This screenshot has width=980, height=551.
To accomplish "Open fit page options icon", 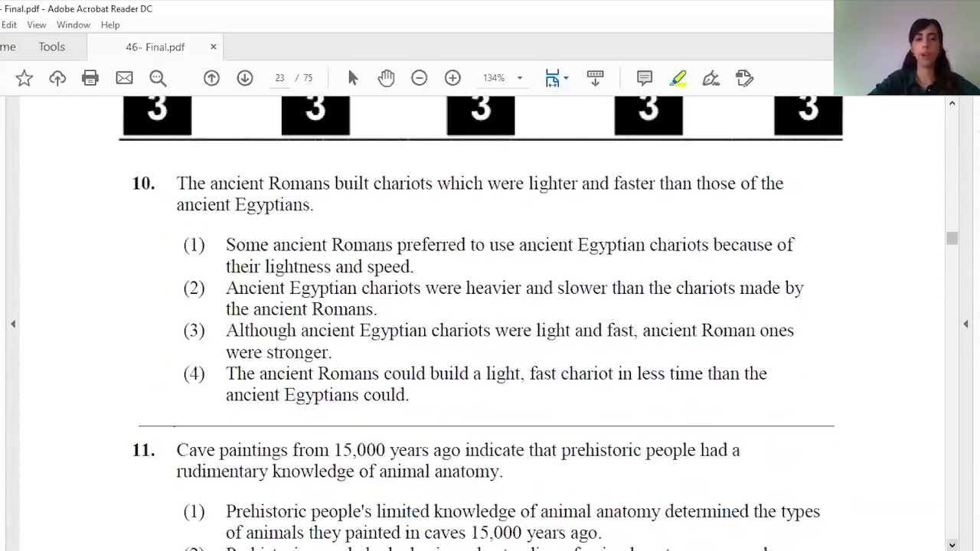I will (552, 78).
